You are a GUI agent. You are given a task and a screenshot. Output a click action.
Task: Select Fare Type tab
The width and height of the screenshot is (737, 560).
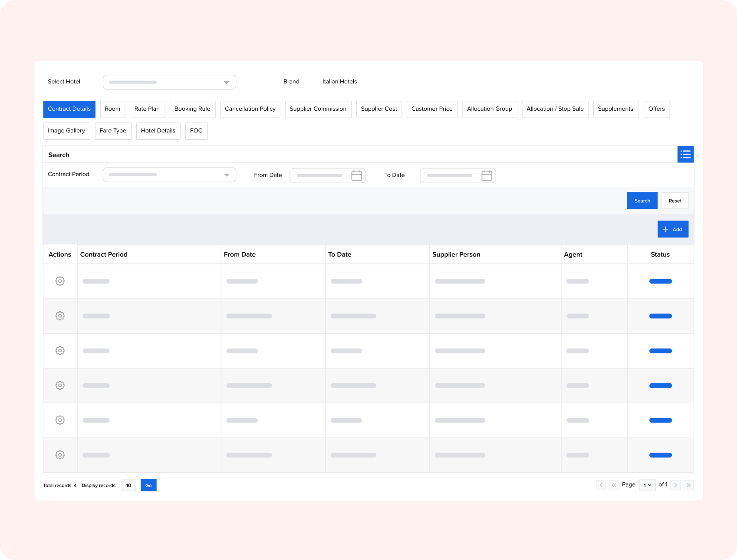click(x=113, y=131)
